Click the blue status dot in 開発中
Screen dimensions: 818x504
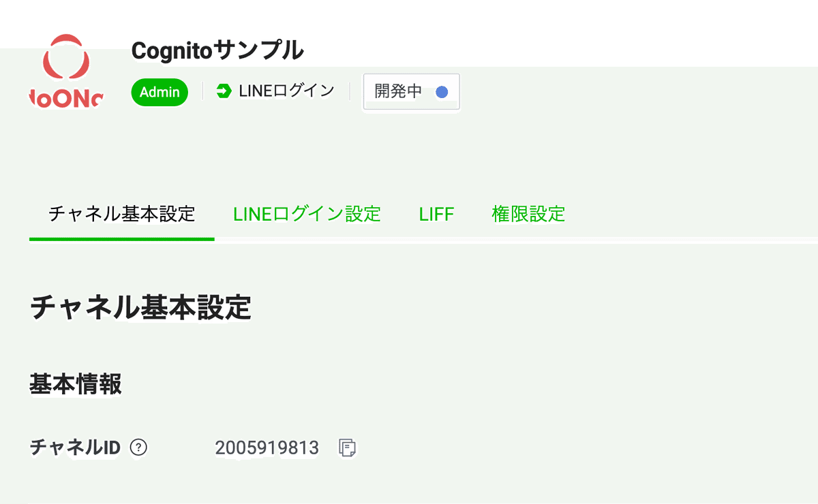click(442, 91)
